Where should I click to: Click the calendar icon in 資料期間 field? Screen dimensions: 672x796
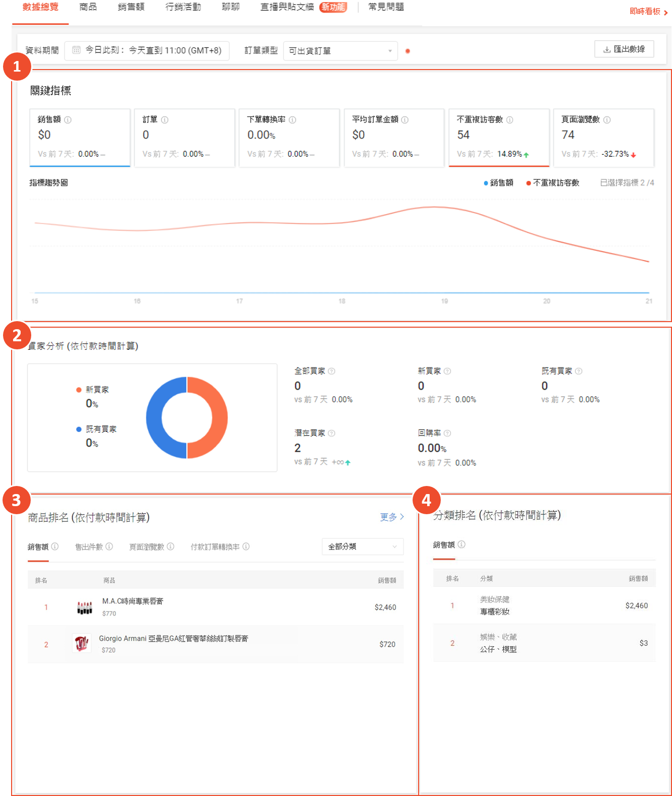[x=77, y=50]
